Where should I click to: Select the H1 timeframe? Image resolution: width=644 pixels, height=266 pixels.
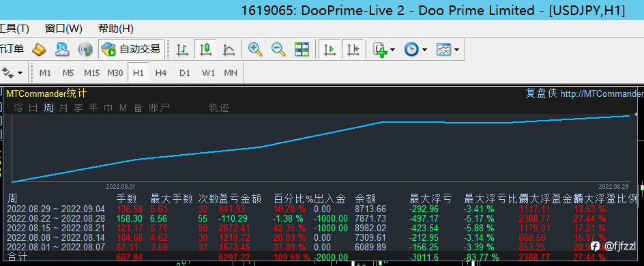click(138, 73)
